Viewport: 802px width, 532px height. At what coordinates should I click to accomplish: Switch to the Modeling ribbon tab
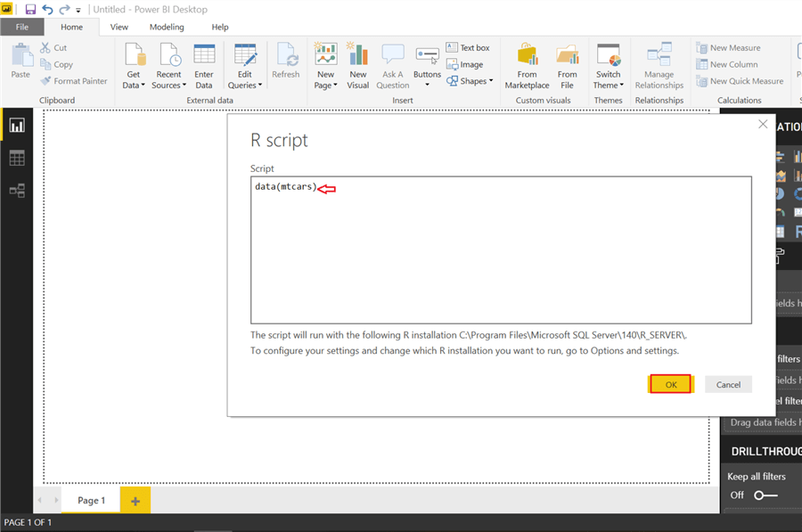pyautogui.click(x=167, y=27)
